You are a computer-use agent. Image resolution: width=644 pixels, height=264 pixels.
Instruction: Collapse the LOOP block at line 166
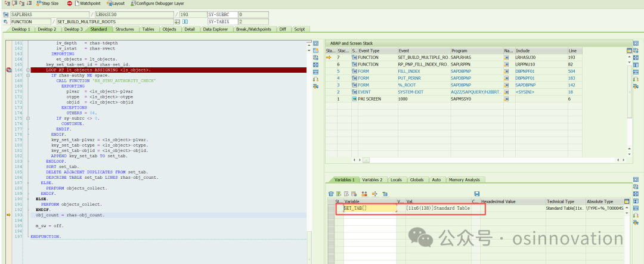[x=28, y=70]
